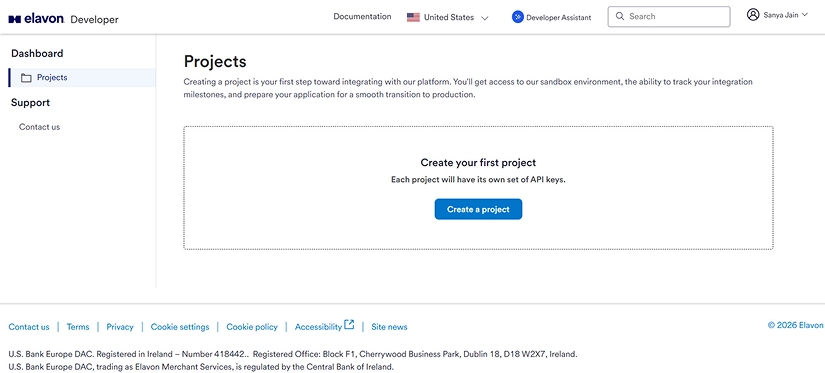Click the © 2026 Elavon copyright text
This screenshot has width=825, height=373.
(x=795, y=325)
